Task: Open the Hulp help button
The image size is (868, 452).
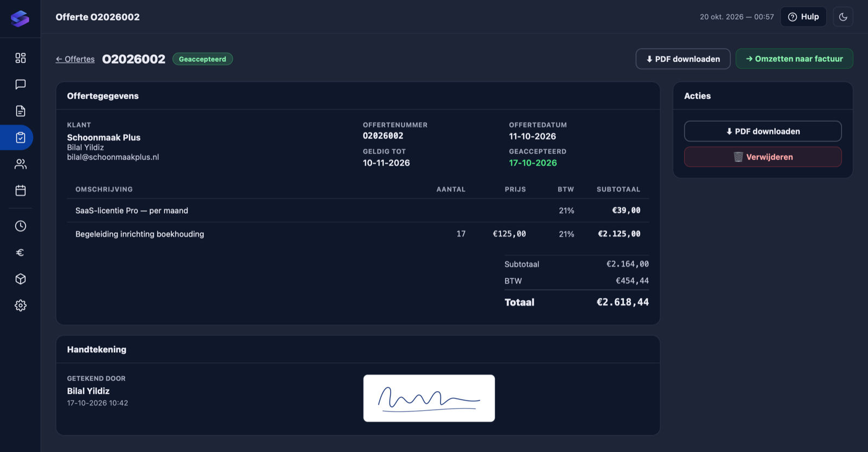Action: tap(803, 17)
